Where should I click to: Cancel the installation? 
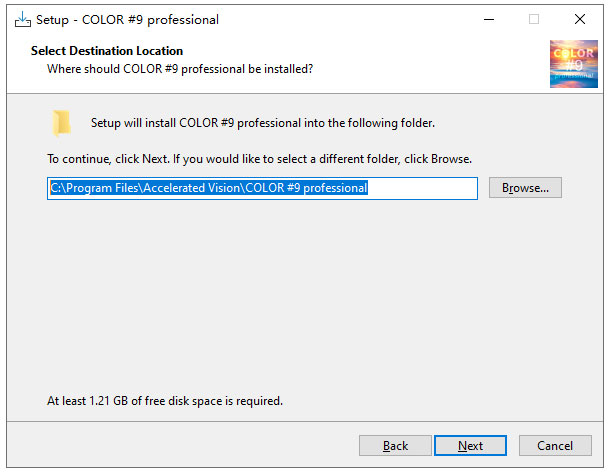[555, 445]
